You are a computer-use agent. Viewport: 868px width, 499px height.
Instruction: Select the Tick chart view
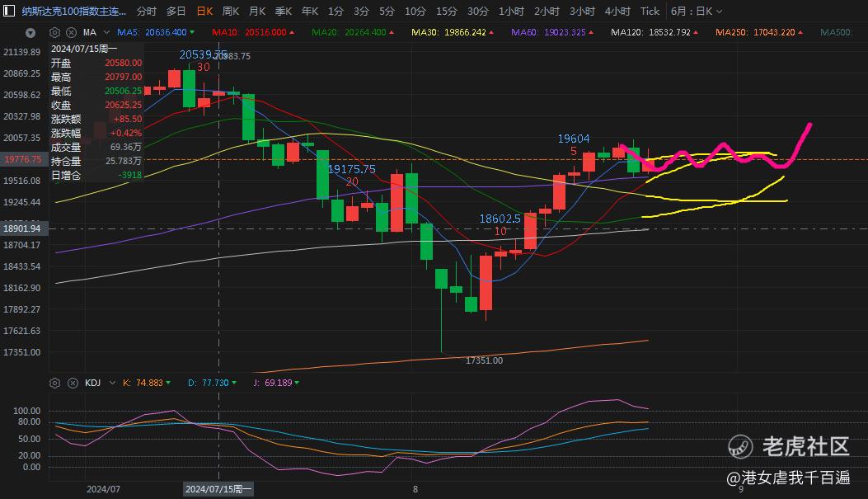point(650,11)
